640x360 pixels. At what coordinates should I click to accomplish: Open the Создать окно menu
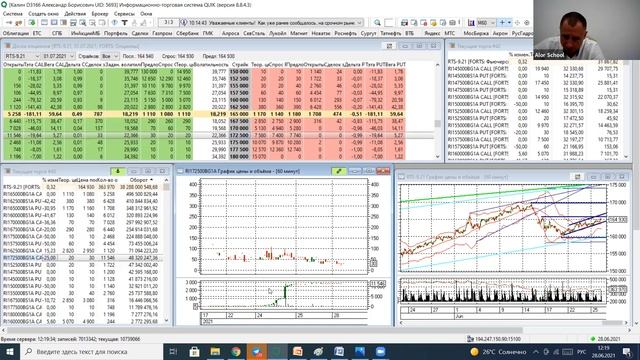(x=43, y=13)
